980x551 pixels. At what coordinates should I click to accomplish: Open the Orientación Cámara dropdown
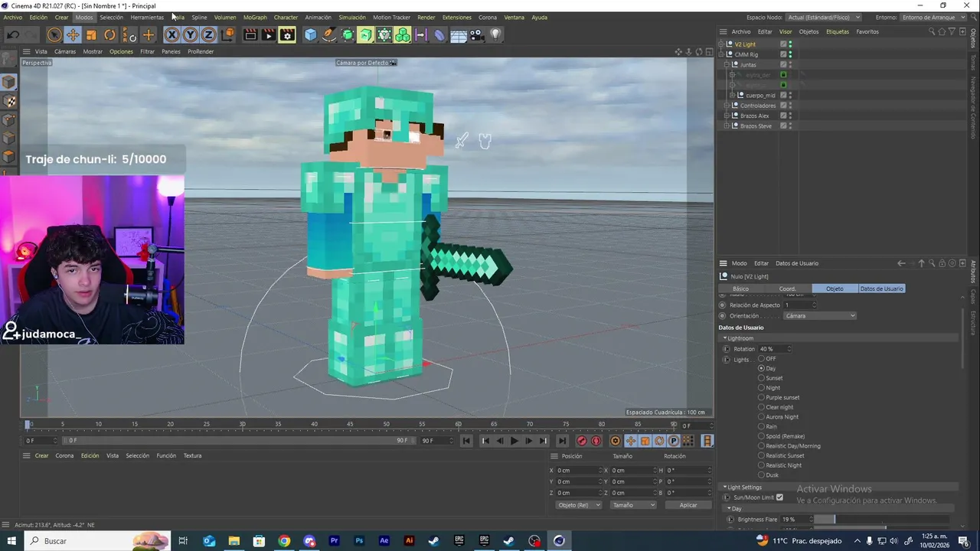(x=820, y=315)
